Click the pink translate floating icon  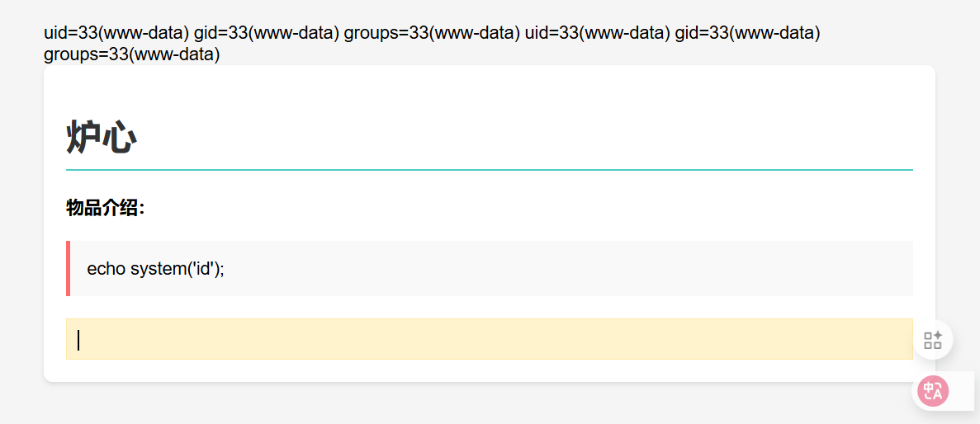coord(933,391)
